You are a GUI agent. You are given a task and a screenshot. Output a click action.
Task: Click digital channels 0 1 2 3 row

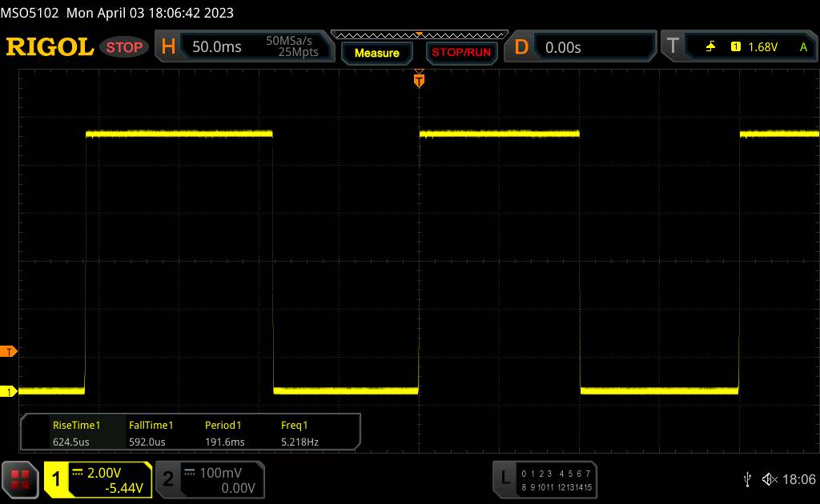coord(537,474)
